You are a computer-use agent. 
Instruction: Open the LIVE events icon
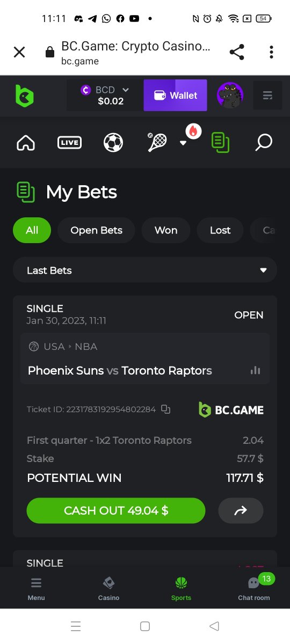pyautogui.click(x=69, y=143)
